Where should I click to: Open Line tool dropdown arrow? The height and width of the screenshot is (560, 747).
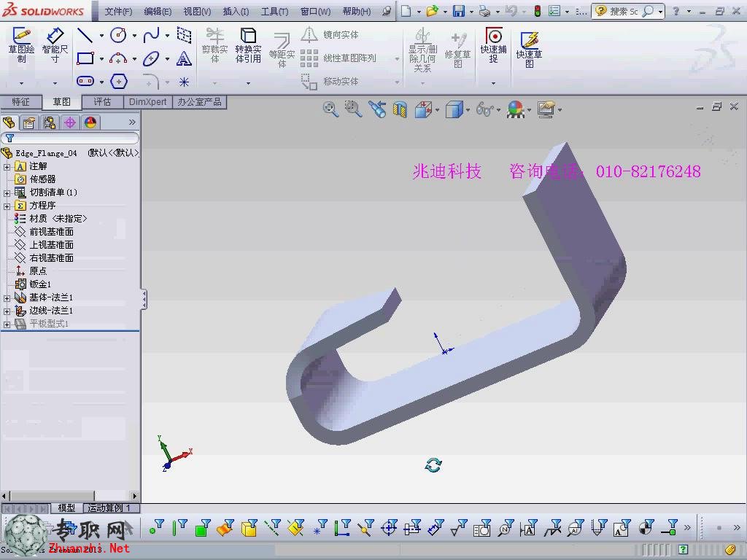pyautogui.click(x=101, y=35)
